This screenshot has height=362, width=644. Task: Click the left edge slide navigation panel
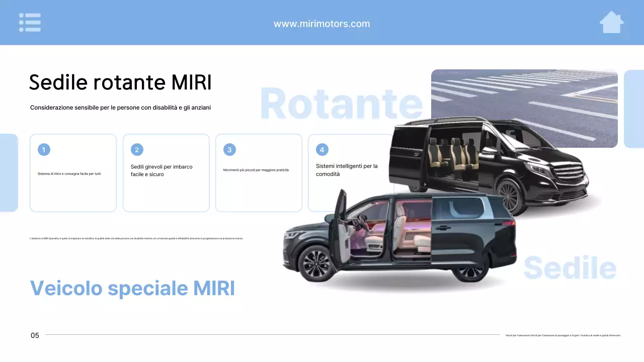click(9, 172)
